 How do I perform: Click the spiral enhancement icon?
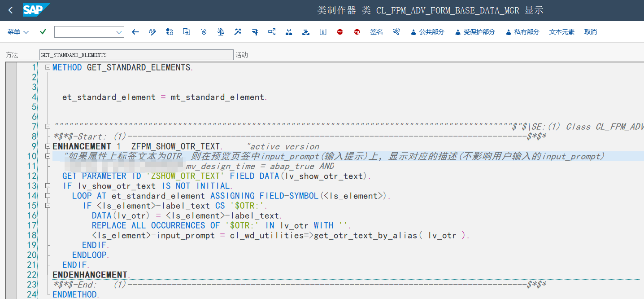(x=204, y=32)
